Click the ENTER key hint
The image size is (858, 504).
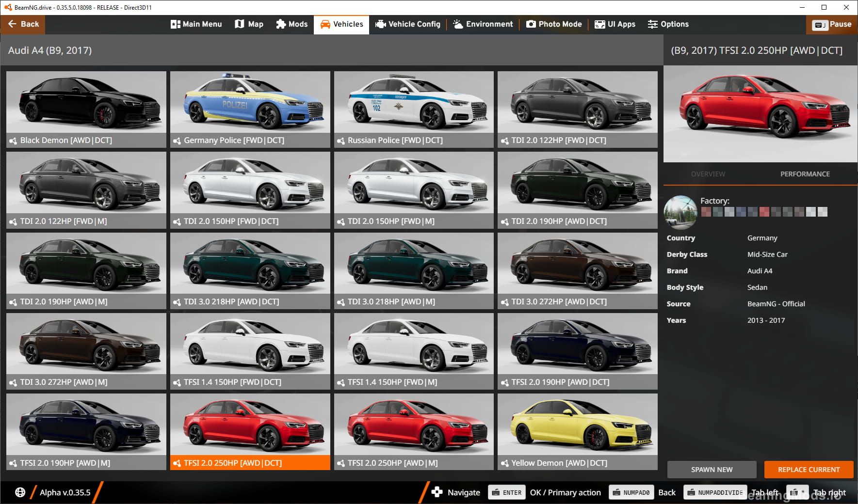[507, 492]
